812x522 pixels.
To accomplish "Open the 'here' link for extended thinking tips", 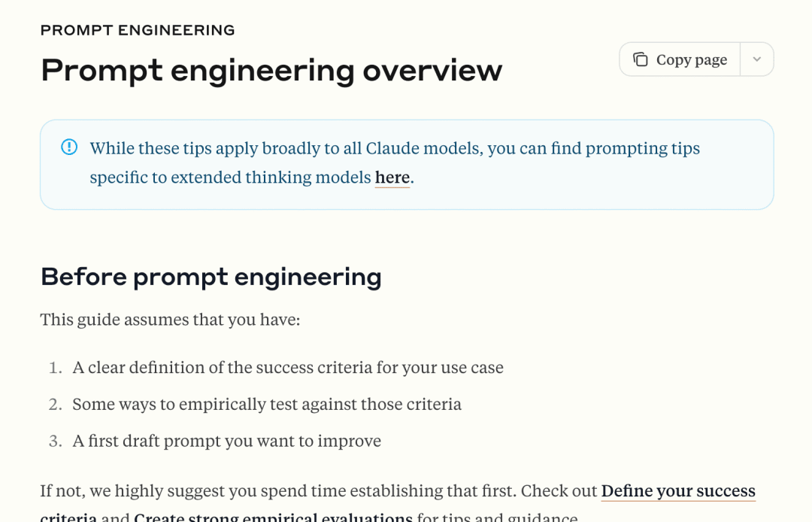I will pos(392,177).
